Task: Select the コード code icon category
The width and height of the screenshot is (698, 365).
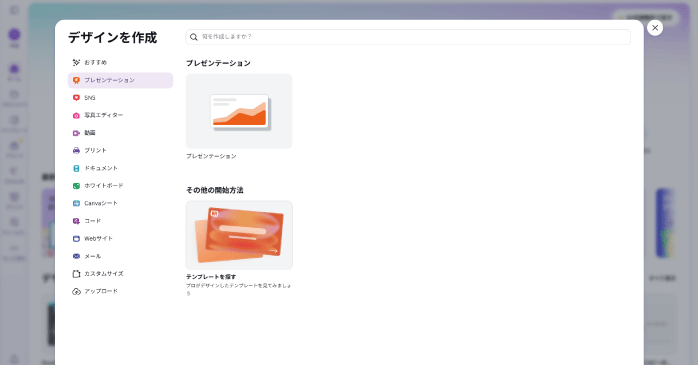Action: tap(76, 221)
